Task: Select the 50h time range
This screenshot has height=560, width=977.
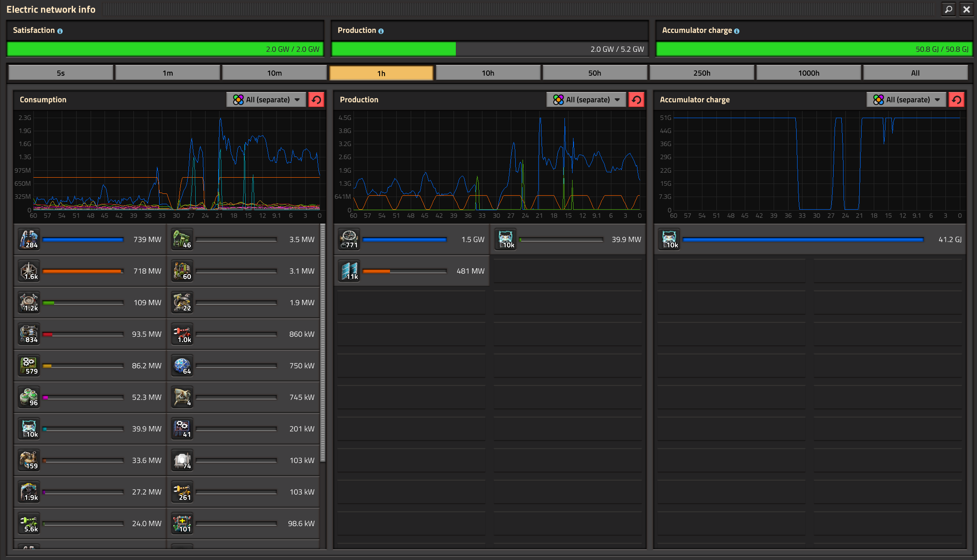Action: [x=595, y=73]
